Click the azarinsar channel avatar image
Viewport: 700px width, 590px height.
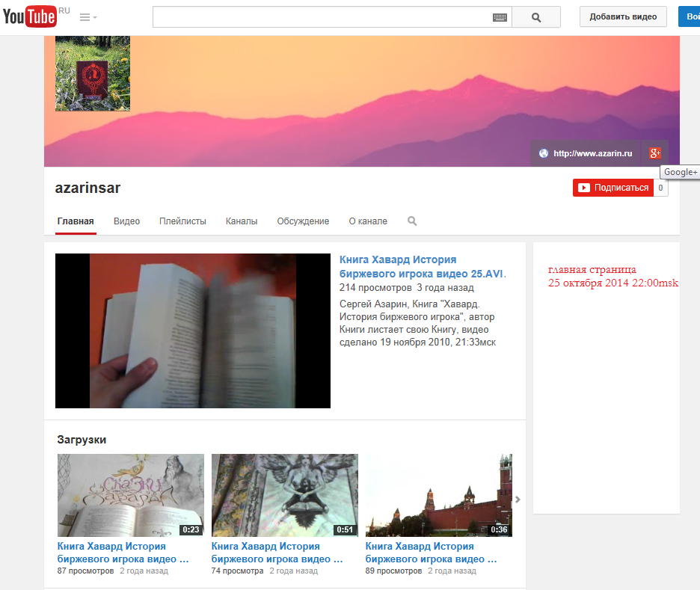92,73
